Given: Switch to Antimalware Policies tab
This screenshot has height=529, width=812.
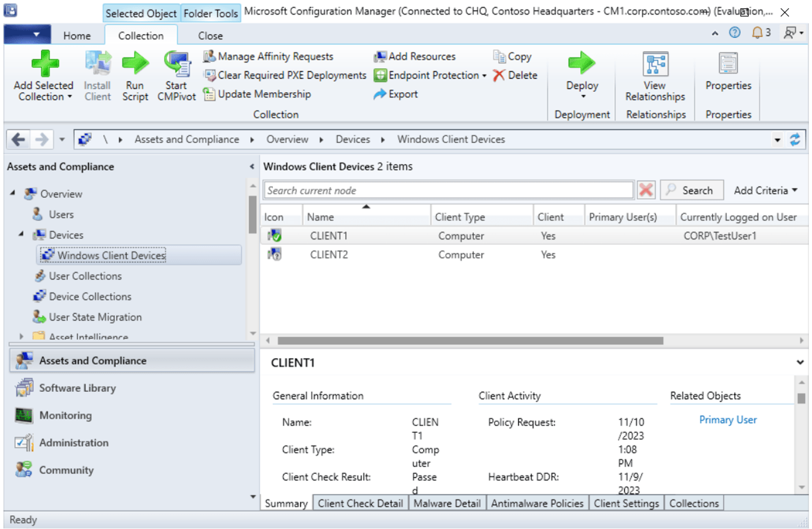Looking at the screenshot, I should tap(537, 504).
